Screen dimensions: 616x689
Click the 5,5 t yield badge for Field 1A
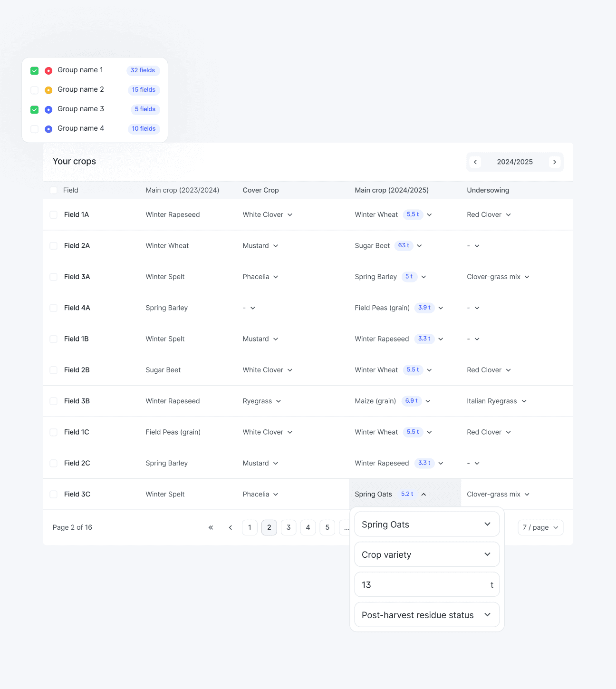(413, 214)
